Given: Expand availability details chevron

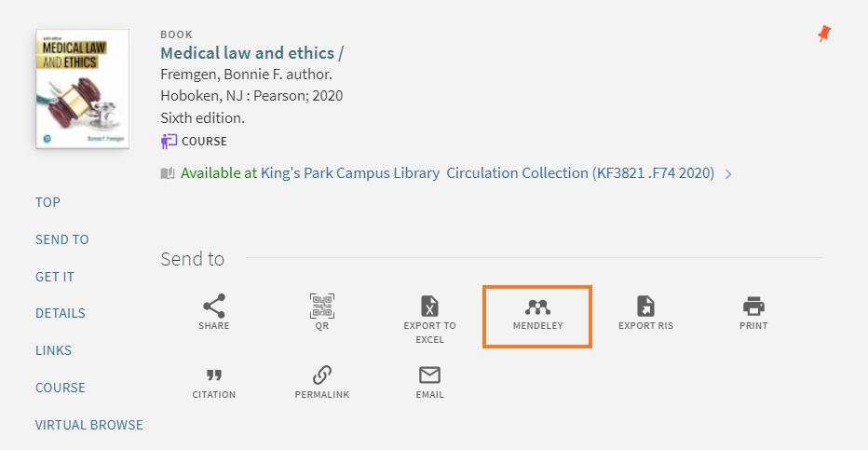Looking at the screenshot, I should tap(728, 174).
